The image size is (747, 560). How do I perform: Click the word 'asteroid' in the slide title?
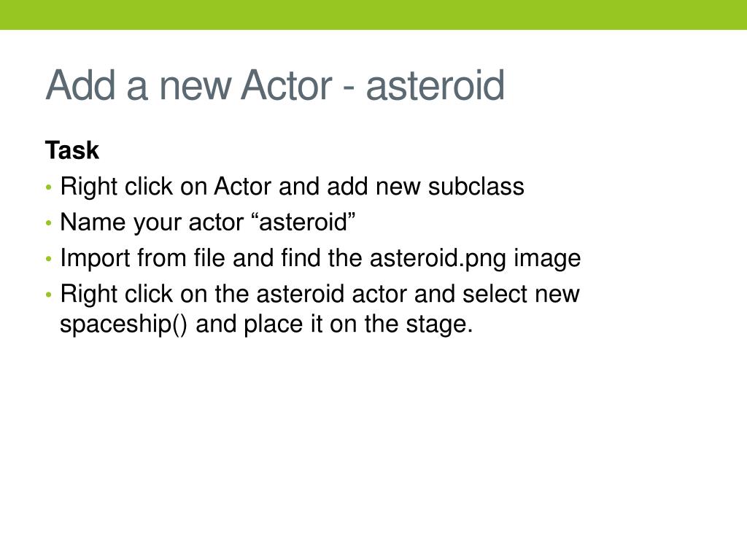[x=435, y=85]
